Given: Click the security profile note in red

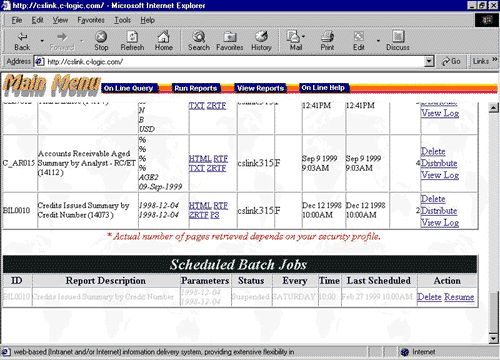Looking at the screenshot, I should point(244,237).
